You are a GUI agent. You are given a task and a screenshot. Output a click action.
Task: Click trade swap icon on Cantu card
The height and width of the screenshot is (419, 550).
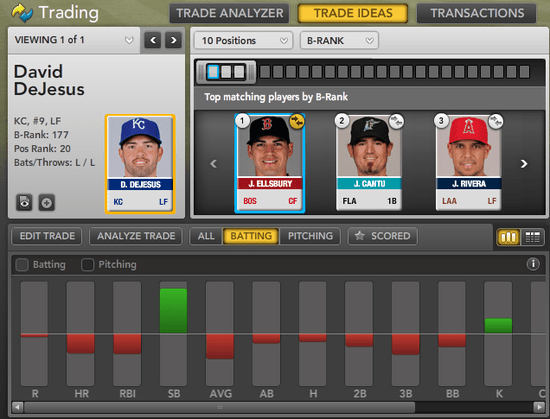(x=397, y=122)
